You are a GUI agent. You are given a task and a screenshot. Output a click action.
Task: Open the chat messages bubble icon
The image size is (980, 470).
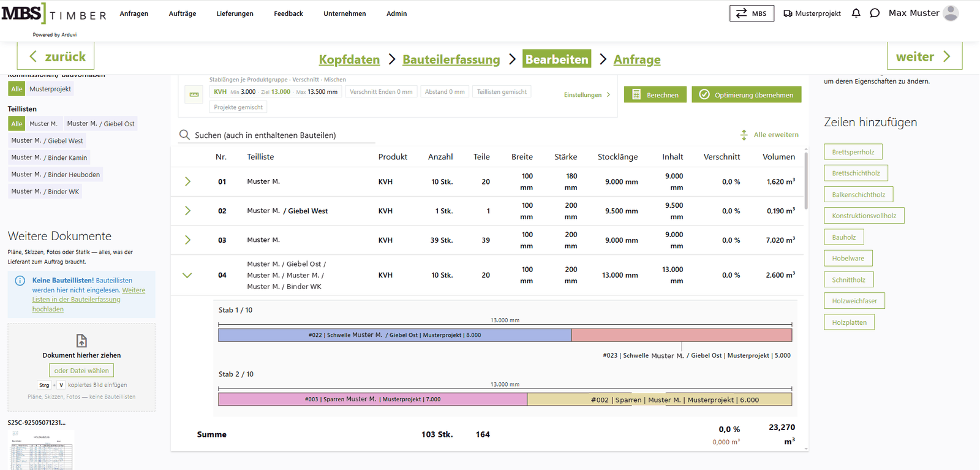(875, 13)
